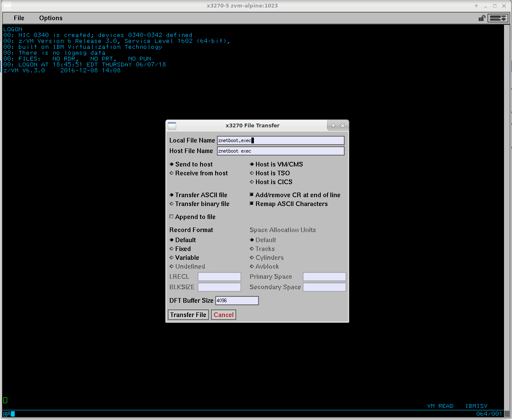Image resolution: width=512 pixels, height=420 pixels.
Task: Click the IBMISV status text
Action: pos(476,406)
